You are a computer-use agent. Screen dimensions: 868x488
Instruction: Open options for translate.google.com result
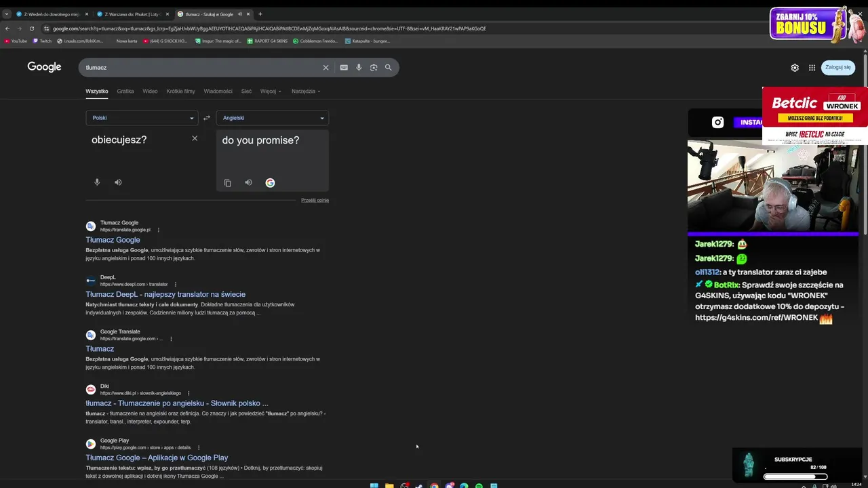(171, 338)
